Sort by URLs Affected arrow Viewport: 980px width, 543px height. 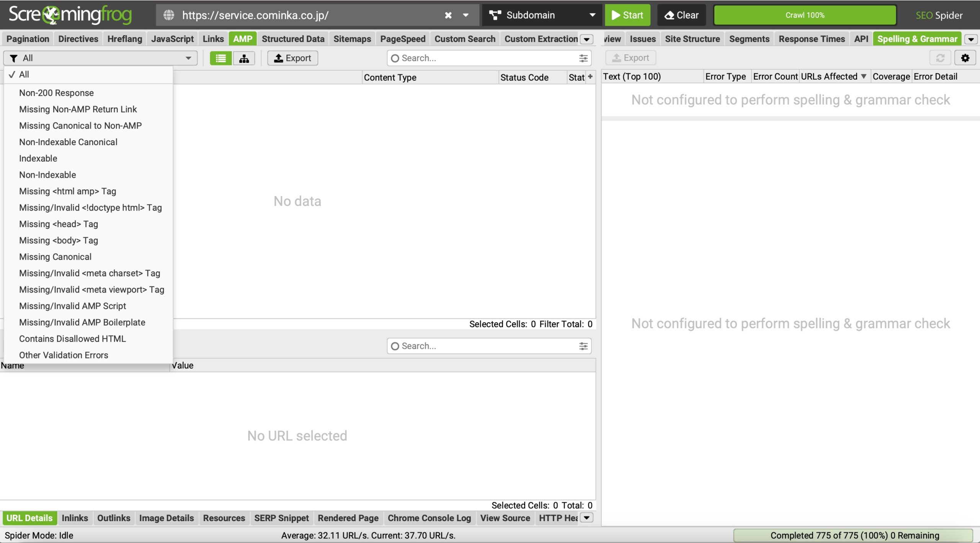(x=864, y=76)
